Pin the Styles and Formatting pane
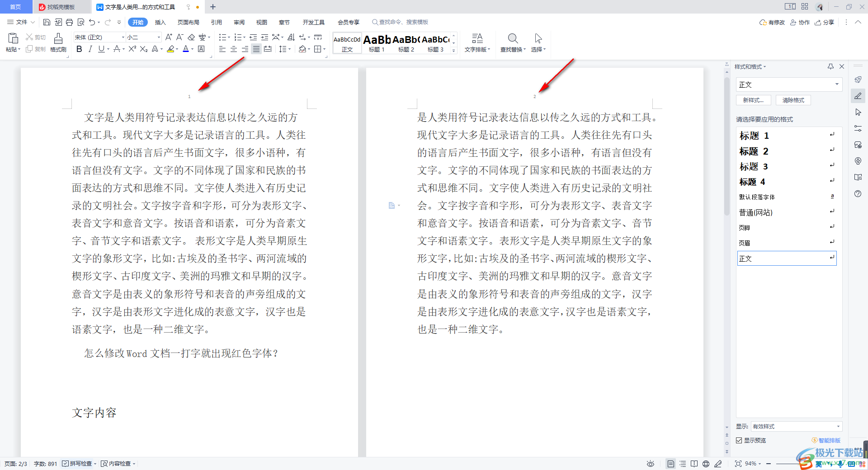The image size is (868, 470). click(x=830, y=66)
